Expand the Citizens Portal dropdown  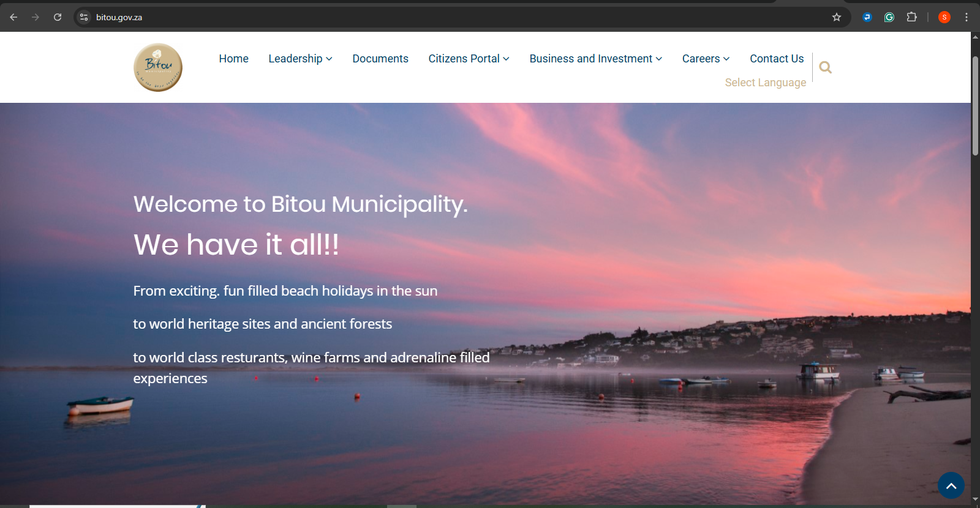469,59
